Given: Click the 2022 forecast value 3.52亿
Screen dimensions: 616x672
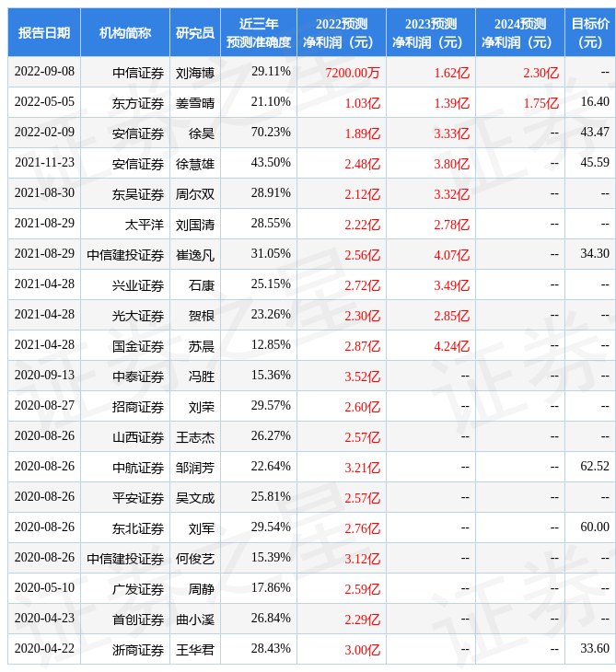Looking at the screenshot, I should pyautogui.click(x=363, y=377).
